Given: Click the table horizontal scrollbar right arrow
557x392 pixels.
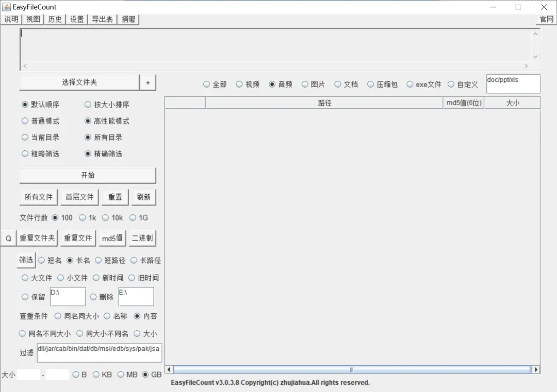Looking at the screenshot, I should pyautogui.click(x=536, y=370).
